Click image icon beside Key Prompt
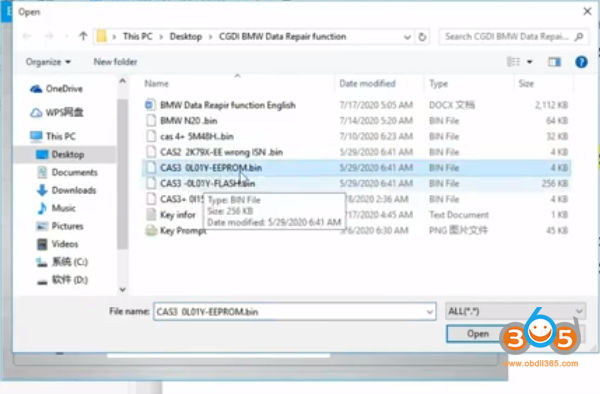The image size is (600, 394). point(151,230)
